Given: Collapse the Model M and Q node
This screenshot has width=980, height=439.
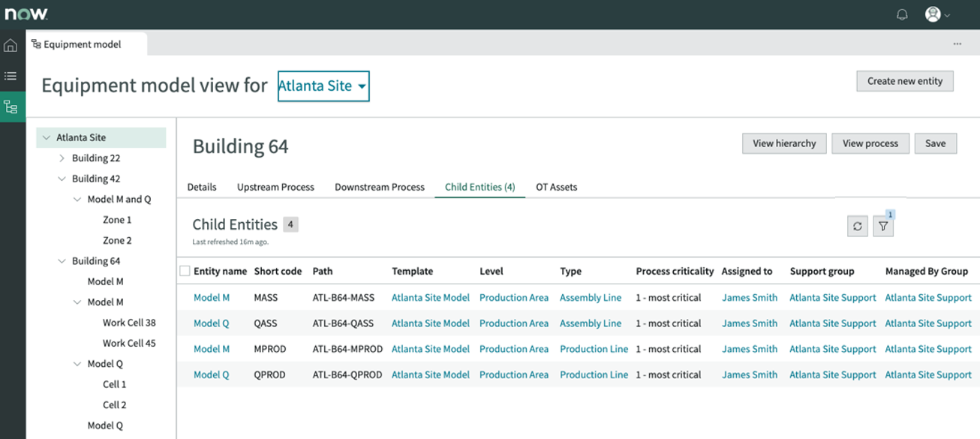Looking at the screenshot, I should coord(77,200).
